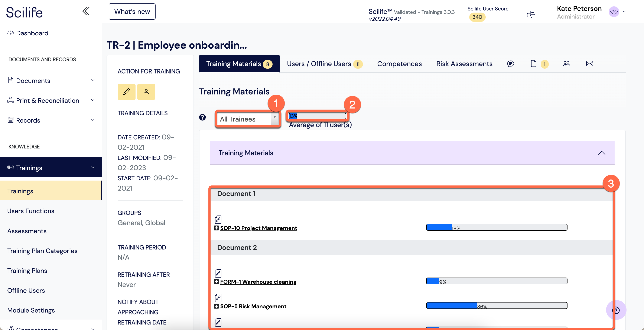Click the Scilife User Score 340 badge
The height and width of the screenshot is (330, 644).
point(477,17)
